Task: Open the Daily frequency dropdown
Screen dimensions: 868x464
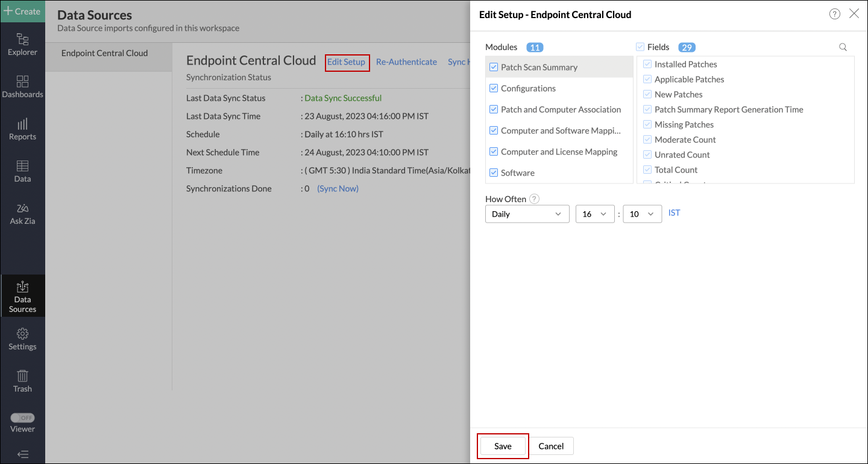Action: coord(527,214)
